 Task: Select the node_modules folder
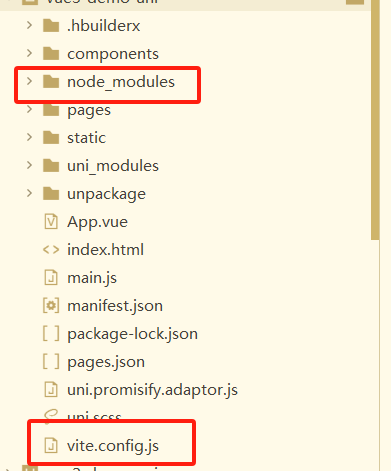click(121, 82)
